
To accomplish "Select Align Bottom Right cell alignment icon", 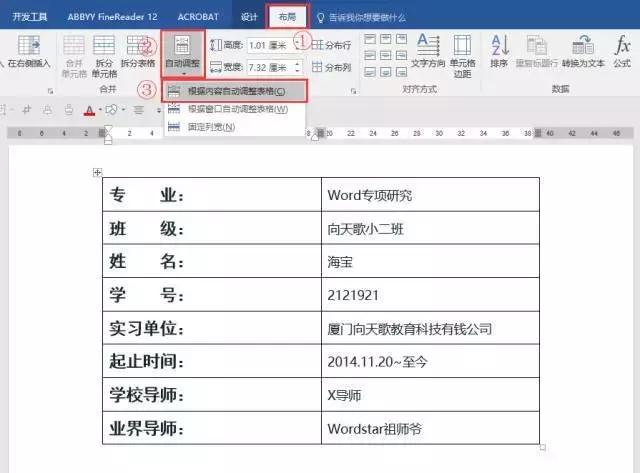I will [x=402, y=72].
